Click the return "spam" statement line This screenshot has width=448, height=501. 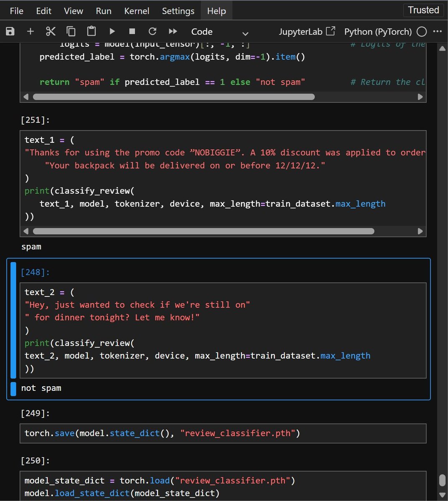point(172,82)
